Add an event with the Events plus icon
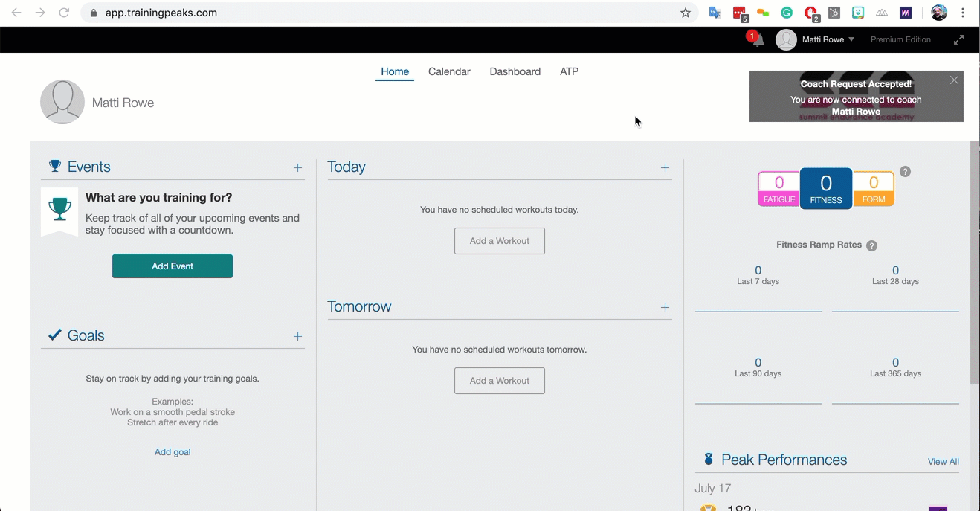Image resolution: width=980 pixels, height=511 pixels. pos(297,168)
